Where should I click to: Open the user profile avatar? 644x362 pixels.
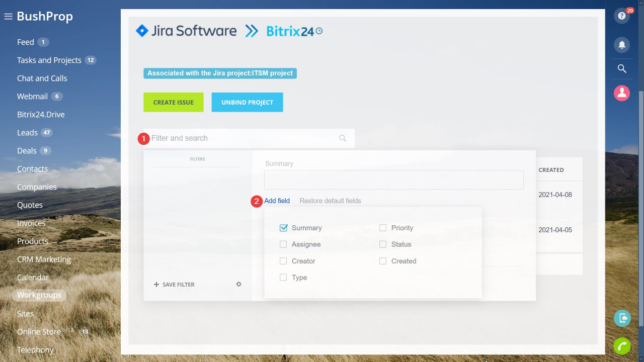coord(622,93)
